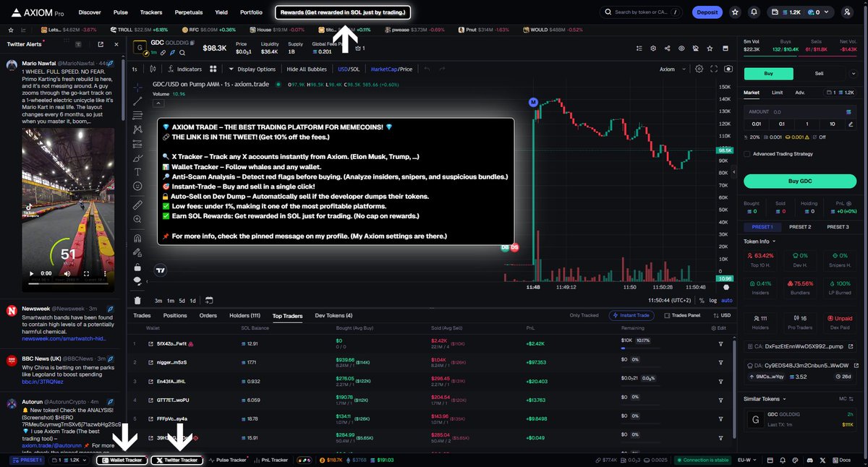This screenshot has width=868, height=467.
Task: Expand Display Options dropdown
Action: [252, 69]
